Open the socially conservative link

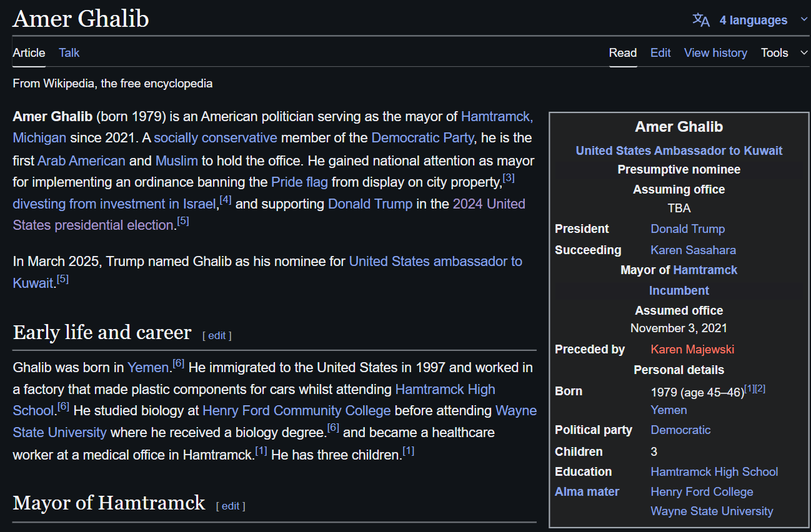[x=216, y=137]
